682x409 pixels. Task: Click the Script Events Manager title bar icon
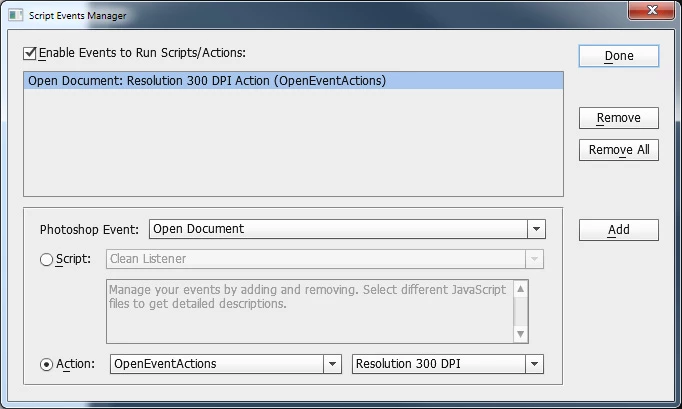(16, 15)
